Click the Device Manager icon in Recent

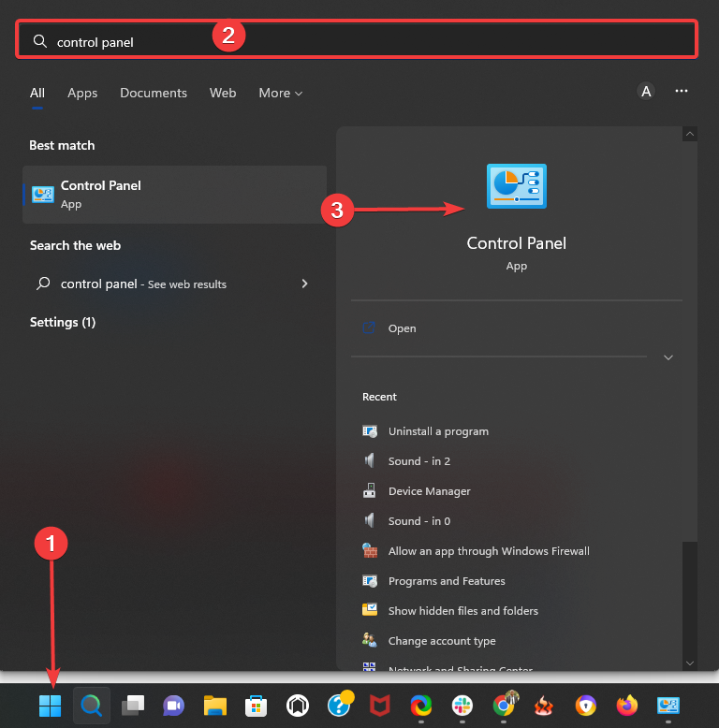(x=370, y=490)
